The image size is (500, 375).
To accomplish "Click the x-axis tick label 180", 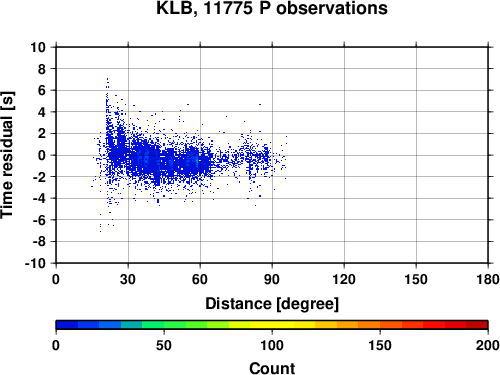I will 488,279.
